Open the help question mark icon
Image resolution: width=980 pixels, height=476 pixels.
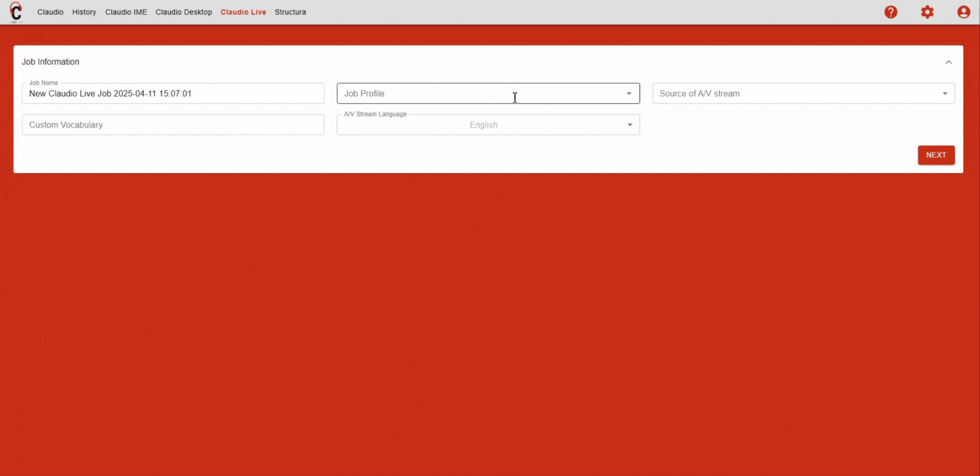(x=891, y=12)
